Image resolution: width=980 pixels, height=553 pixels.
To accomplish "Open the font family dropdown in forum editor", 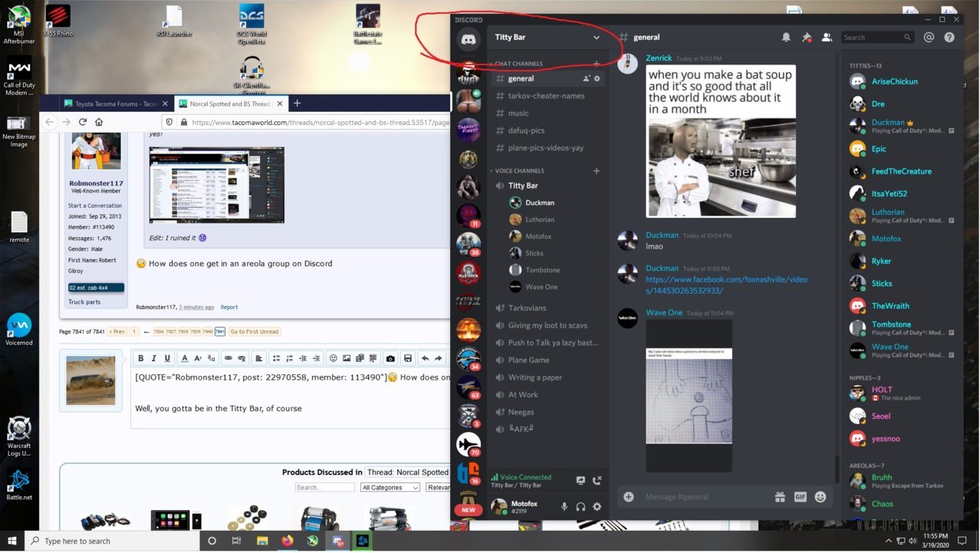I will [212, 358].
